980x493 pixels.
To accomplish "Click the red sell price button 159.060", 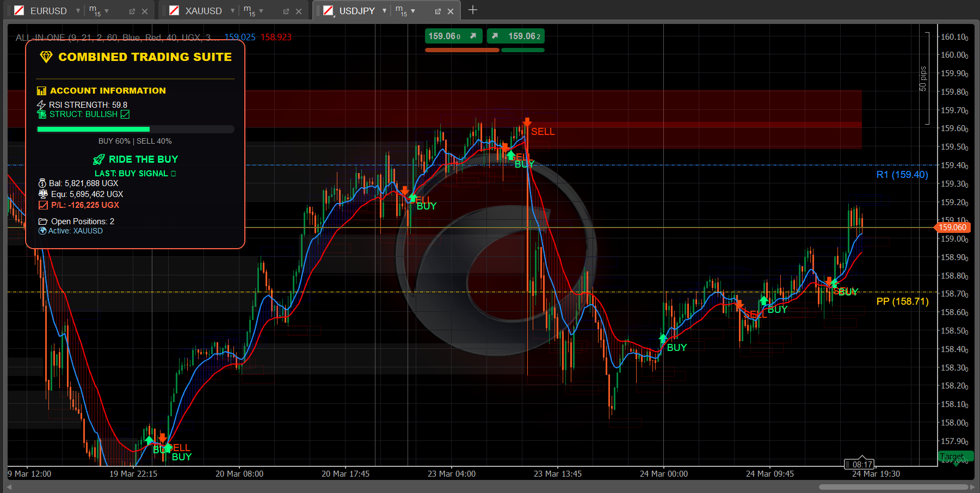I will point(453,36).
